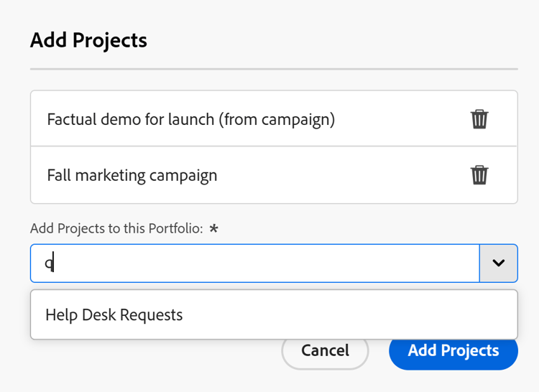Viewport: 539px width, 392px height.
Task: Expand the project dropdown chevron
Action: coord(498,263)
